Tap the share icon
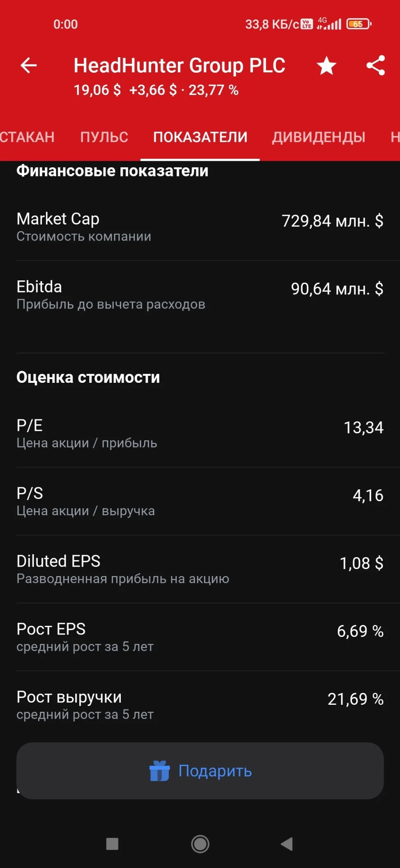Screen dimensions: 400x868 point(376,65)
